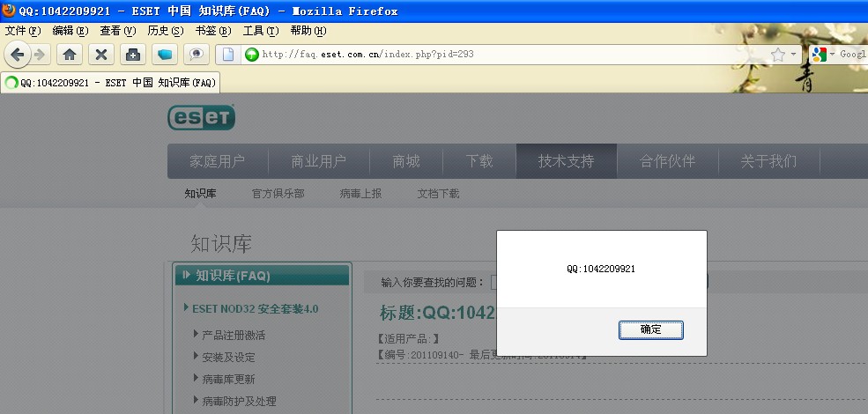Click the ESET logo
This screenshot has height=414, width=868.
click(x=202, y=117)
